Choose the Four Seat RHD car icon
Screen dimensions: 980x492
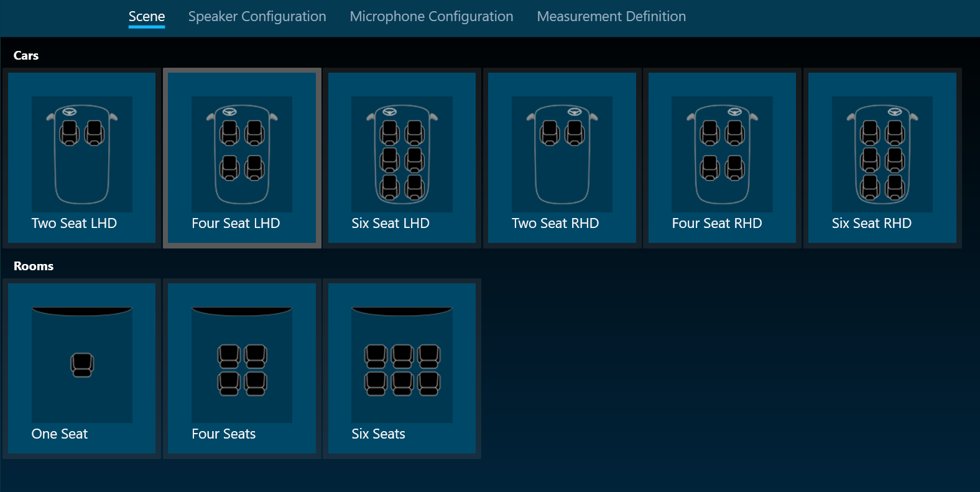722,154
